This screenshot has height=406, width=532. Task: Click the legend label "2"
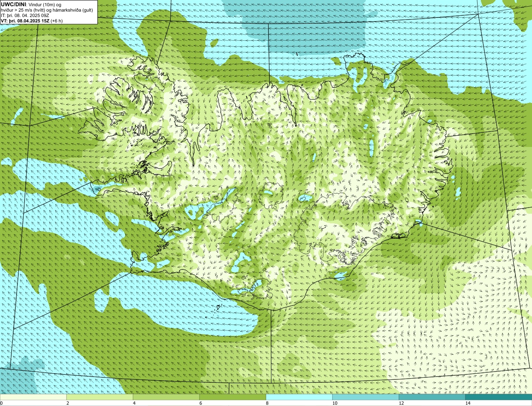(x=67, y=403)
